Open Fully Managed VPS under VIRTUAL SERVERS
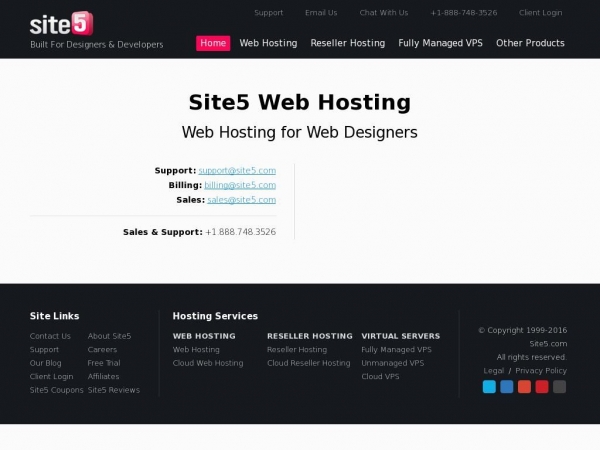Image resolution: width=600 pixels, height=450 pixels. 396,350
